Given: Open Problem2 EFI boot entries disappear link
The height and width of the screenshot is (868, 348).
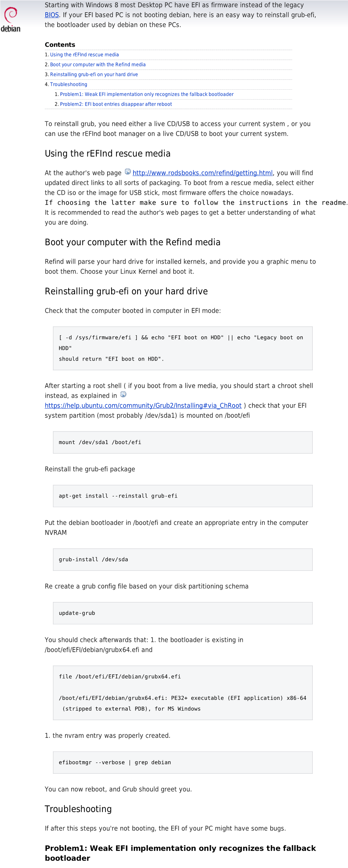Looking at the screenshot, I should click(116, 104).
